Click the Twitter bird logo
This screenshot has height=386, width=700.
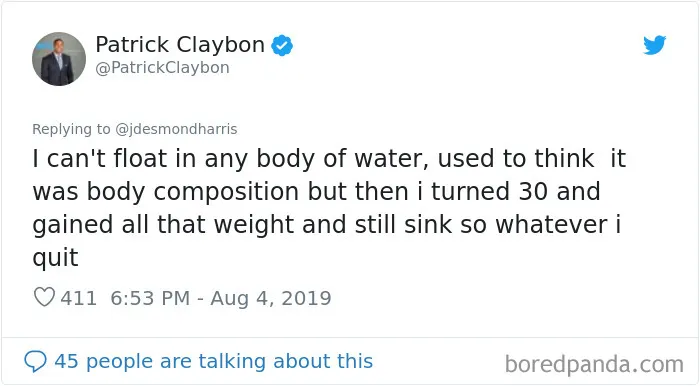(654, 45)
